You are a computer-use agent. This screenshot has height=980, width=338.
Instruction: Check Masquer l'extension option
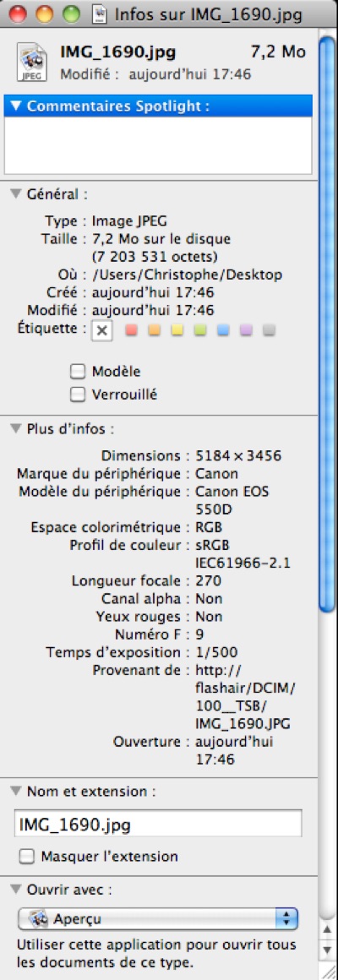tap(26, 857)
